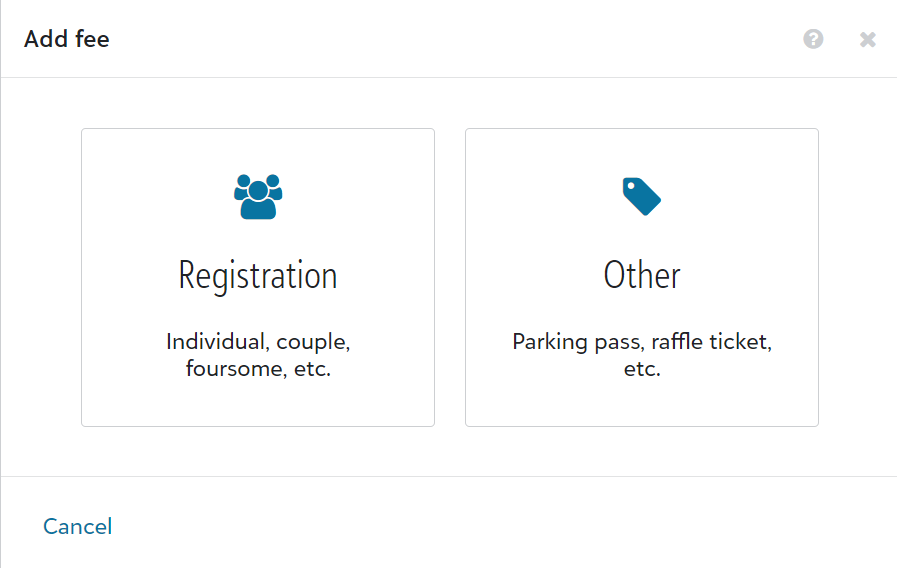This screenshot has width=897, height=568.
Task: Pick the card with the tag icon
Action: pyautogui.click(x=642, y=277)
